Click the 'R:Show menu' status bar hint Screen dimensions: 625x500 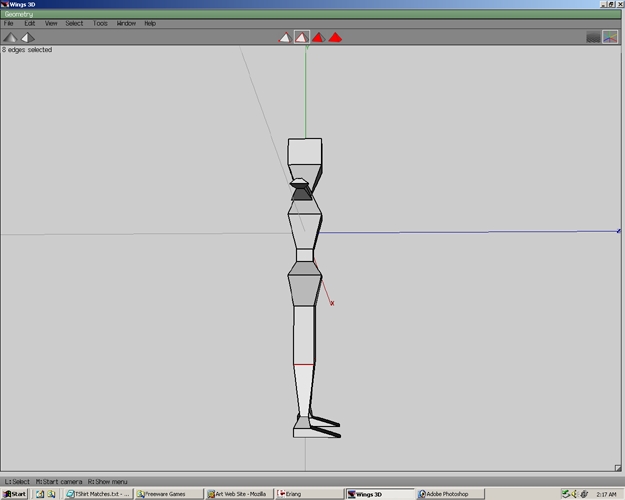(x=108, y=482)
